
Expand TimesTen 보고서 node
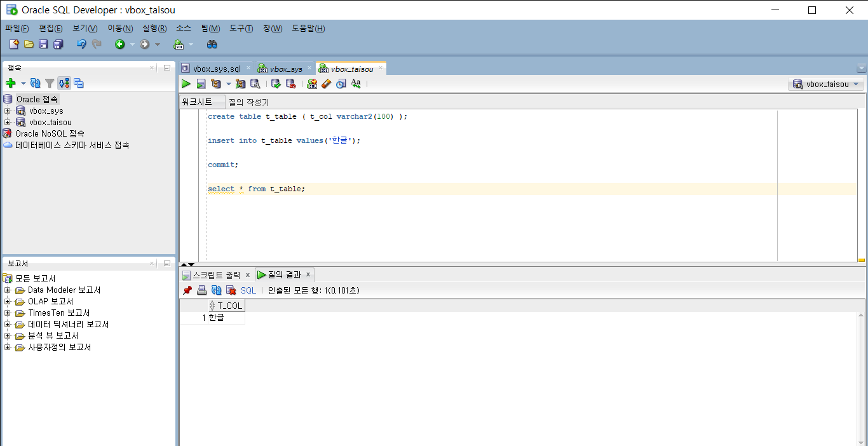(7, 313)
